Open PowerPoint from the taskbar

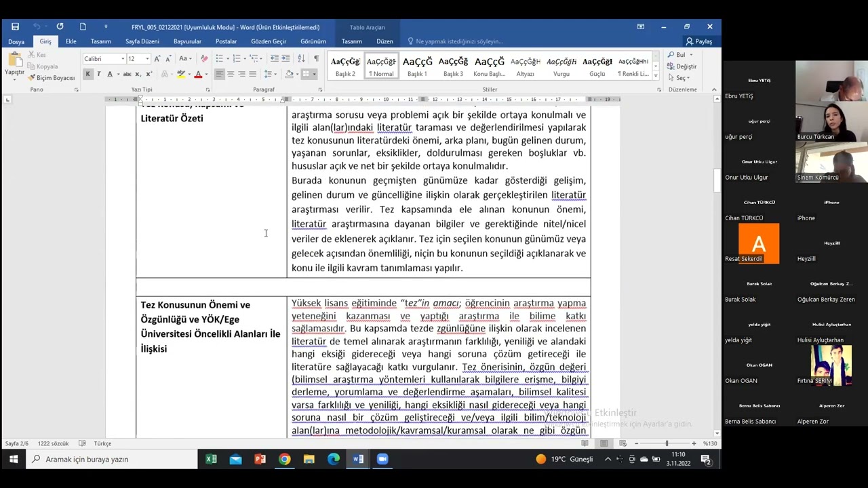coord(260,459)
